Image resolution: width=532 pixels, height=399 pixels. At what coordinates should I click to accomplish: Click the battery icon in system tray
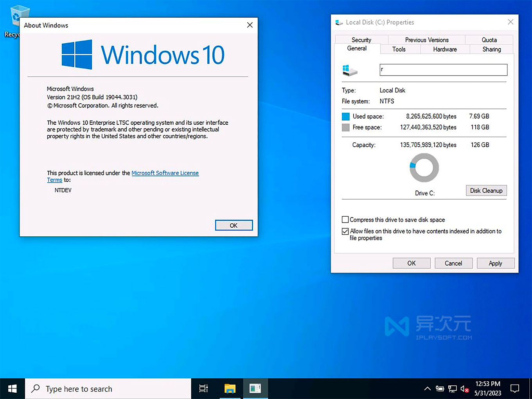tap(440, 388)
